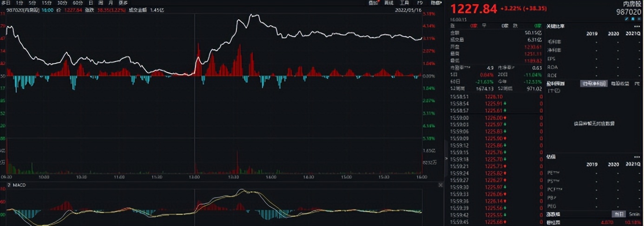This screenshot has width=644, height=226.
Task: Click the F9 button in chart toolbar
Action: click(x=421, y=3)
